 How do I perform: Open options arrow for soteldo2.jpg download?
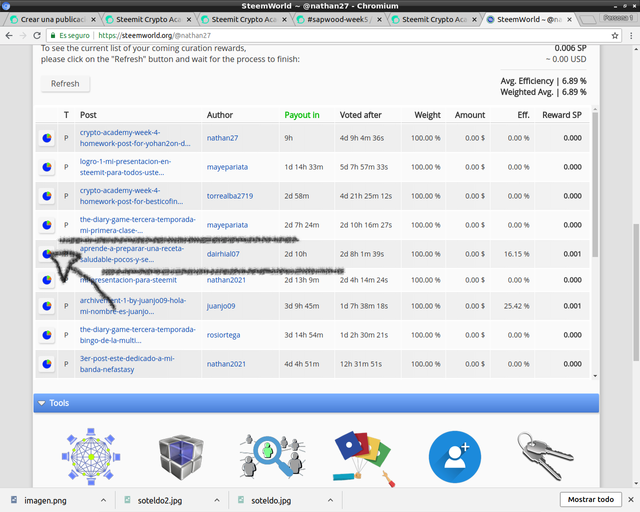[x=217, y=500]
